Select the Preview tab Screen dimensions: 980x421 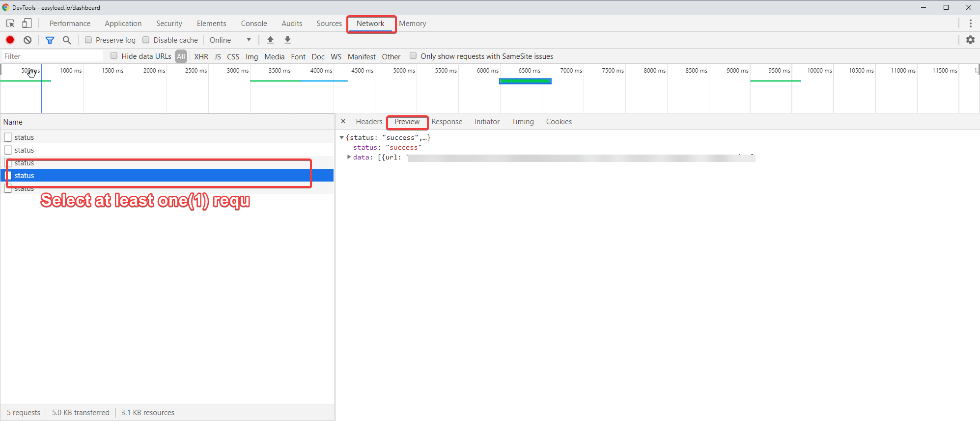coord(407,122)
